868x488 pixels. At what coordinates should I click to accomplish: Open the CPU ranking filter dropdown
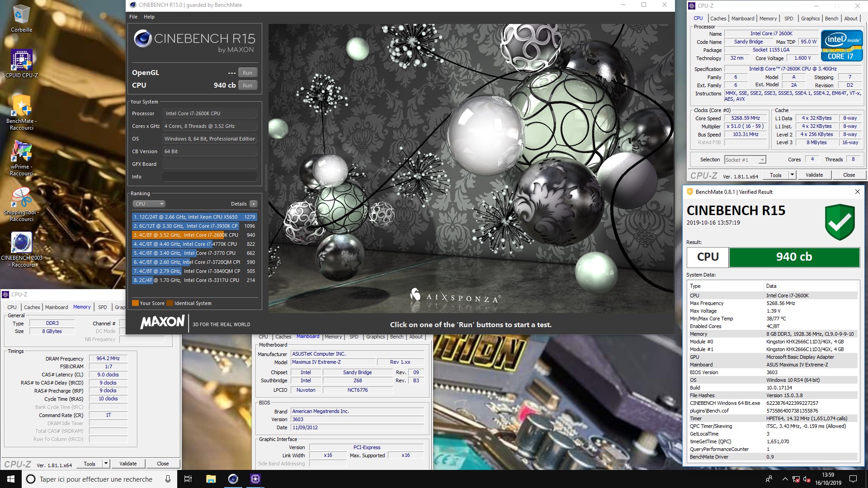click(149, 204)
